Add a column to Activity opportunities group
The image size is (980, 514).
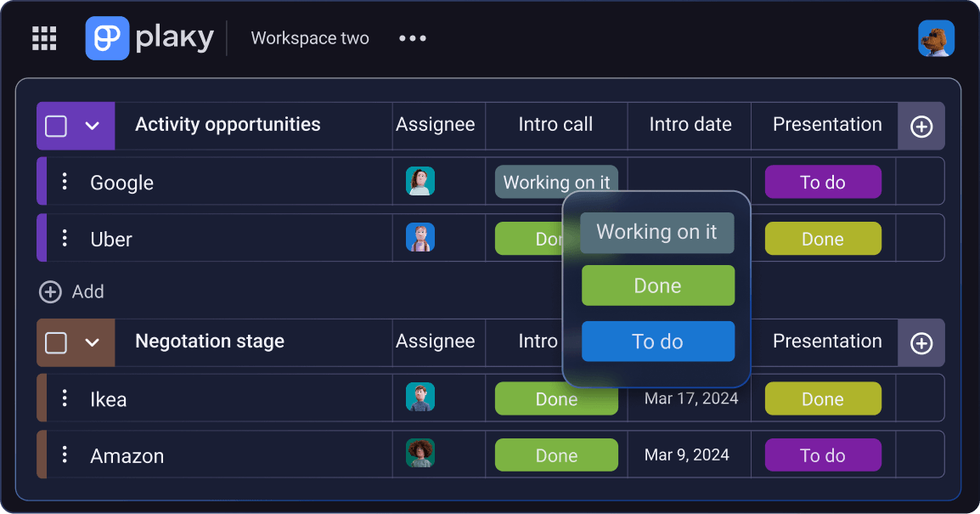tap(921, 126)
